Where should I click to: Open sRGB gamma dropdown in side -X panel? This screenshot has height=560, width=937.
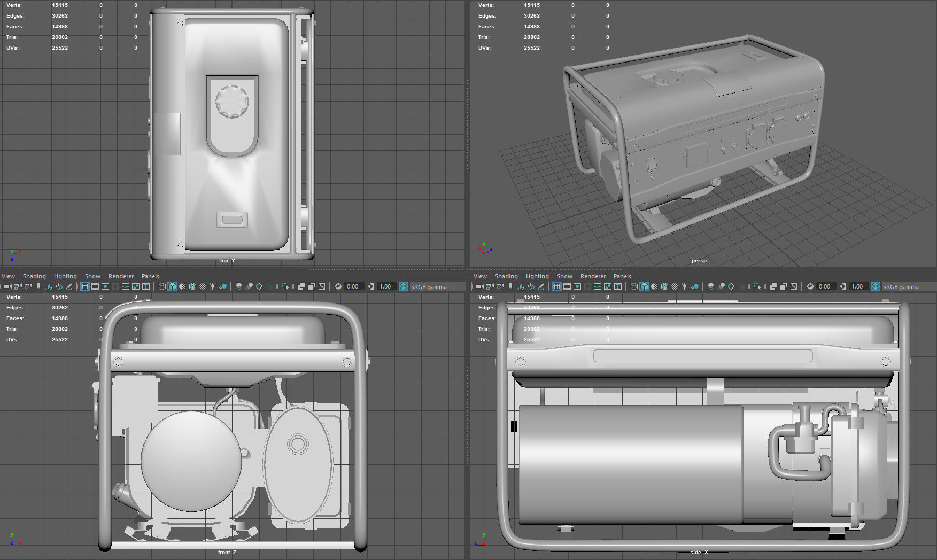908,286
